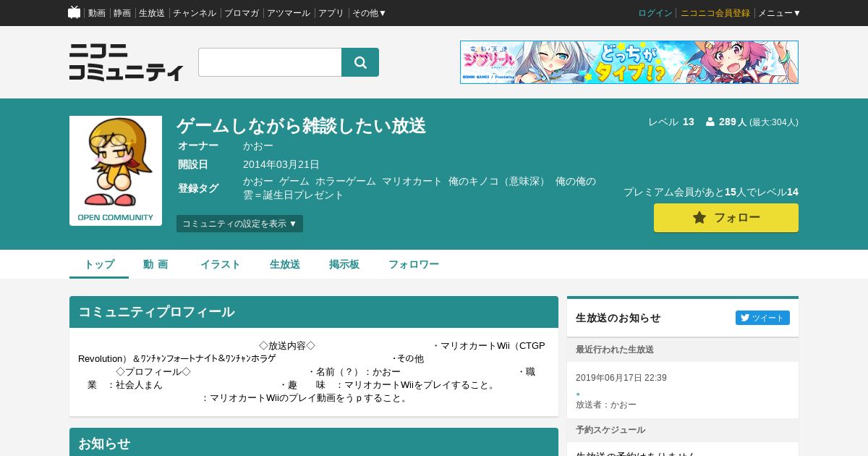Click the レベル 13 text
Viewport: 868px width, 456px height.
(x=671, y=122)
